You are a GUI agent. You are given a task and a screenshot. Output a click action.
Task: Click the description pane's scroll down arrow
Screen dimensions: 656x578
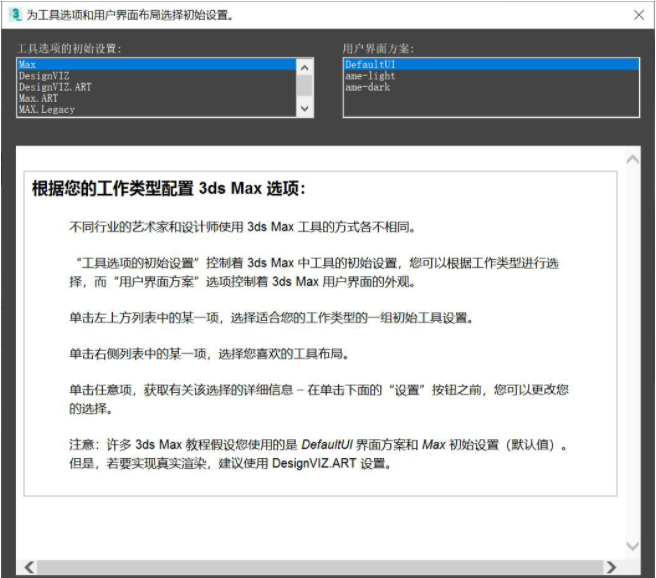point(631,545)
